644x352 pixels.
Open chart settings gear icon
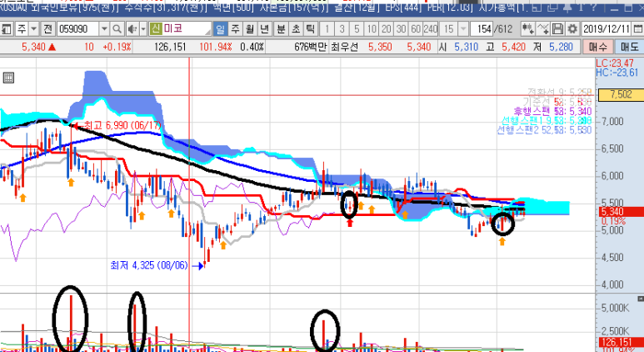(572, 29)
